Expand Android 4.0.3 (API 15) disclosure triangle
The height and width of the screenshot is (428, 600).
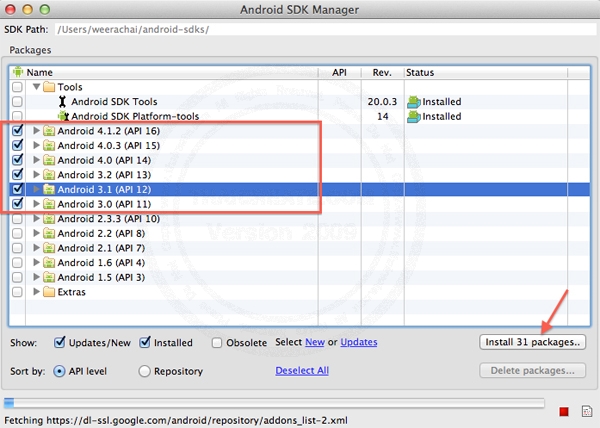(36, 145)
